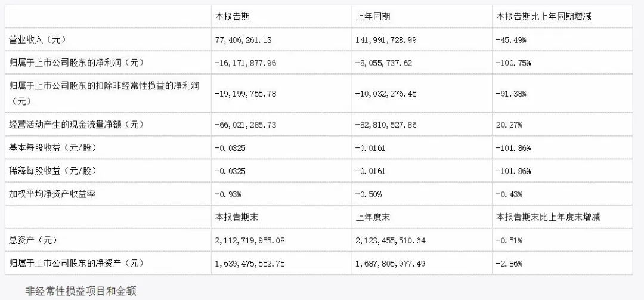Click the 本报告期末 sub-header

(236, 217)
